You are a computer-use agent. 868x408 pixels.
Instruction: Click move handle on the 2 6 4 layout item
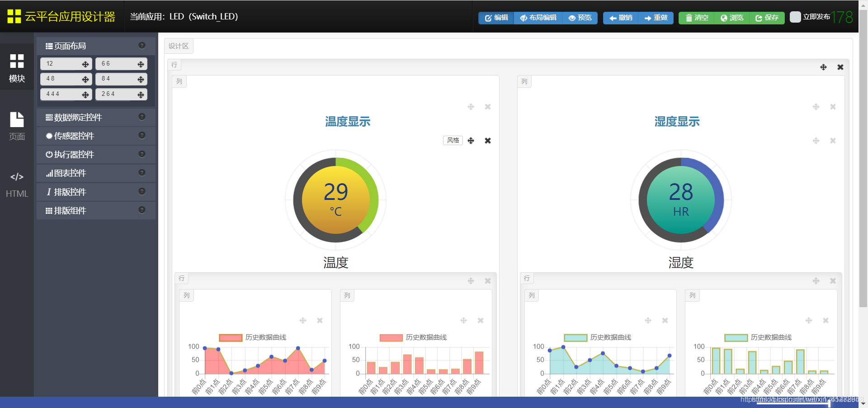tap(141, 95)
